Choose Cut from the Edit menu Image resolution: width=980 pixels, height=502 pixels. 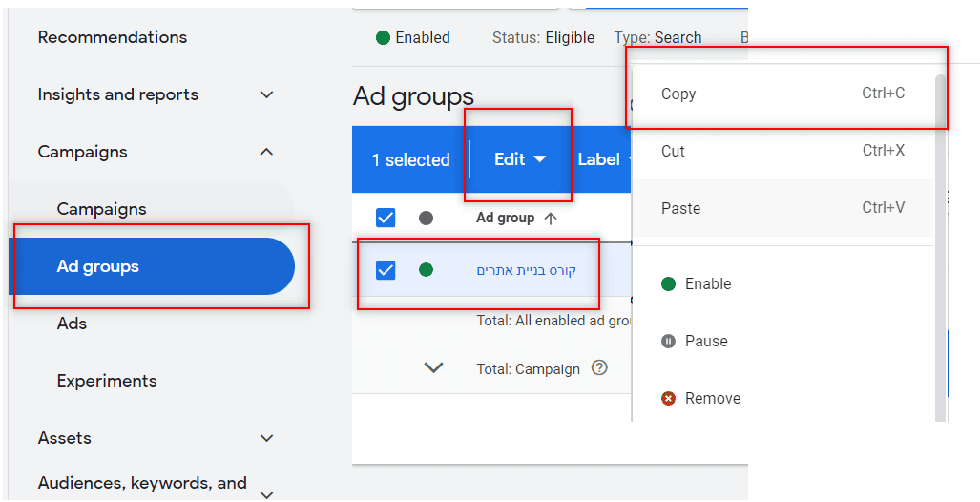[x=783, y=151]
